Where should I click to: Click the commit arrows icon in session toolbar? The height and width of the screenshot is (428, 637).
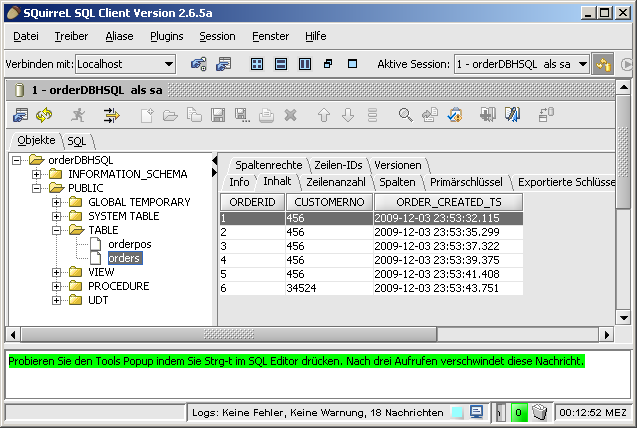[111, 115]
